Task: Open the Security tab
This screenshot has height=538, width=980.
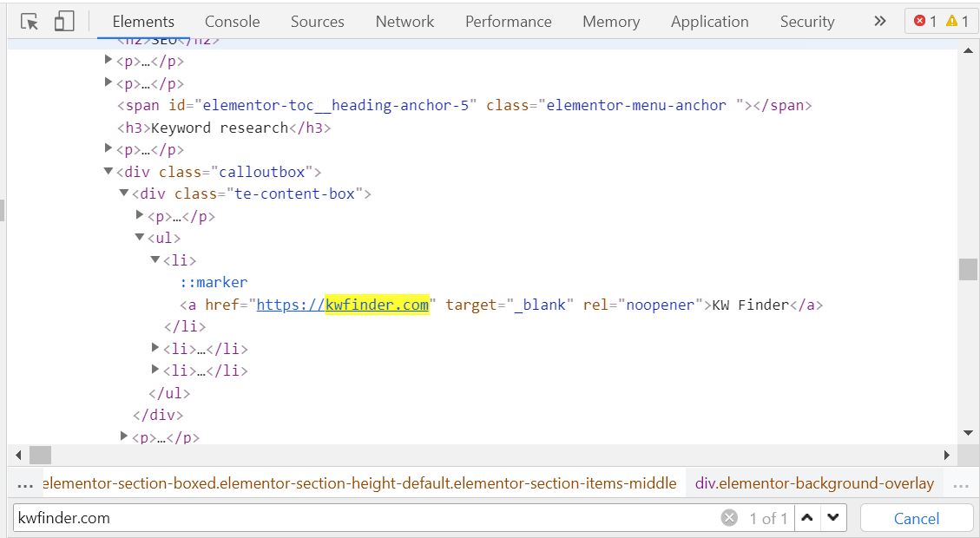Action: tap(807, 21)
